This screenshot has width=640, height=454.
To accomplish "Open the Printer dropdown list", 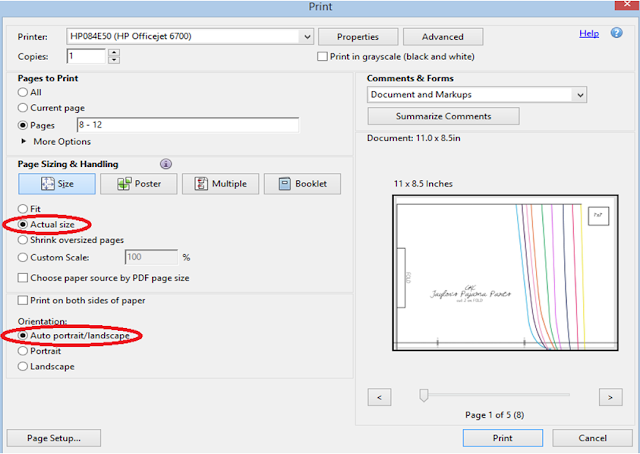I will (x=307, y=37).
